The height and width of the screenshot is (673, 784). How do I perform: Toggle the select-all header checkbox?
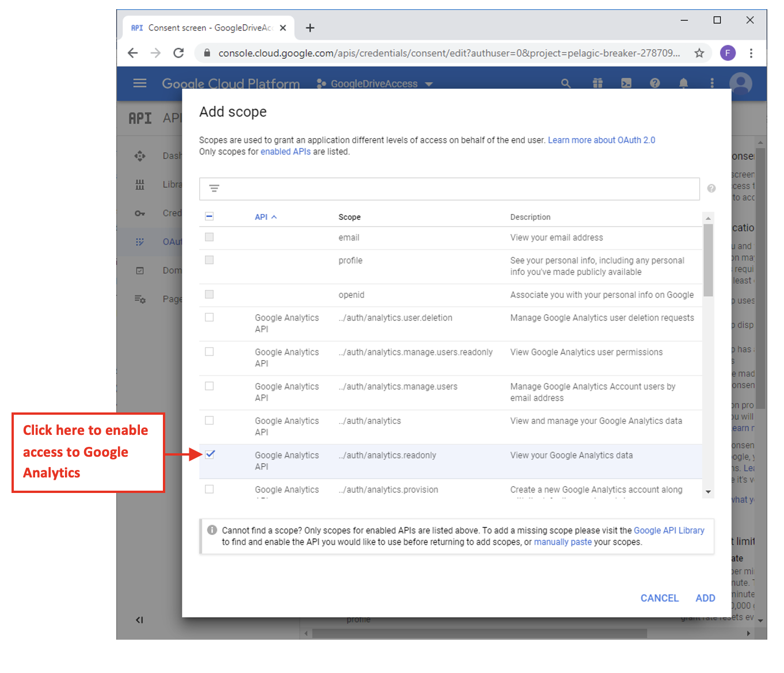210,216
